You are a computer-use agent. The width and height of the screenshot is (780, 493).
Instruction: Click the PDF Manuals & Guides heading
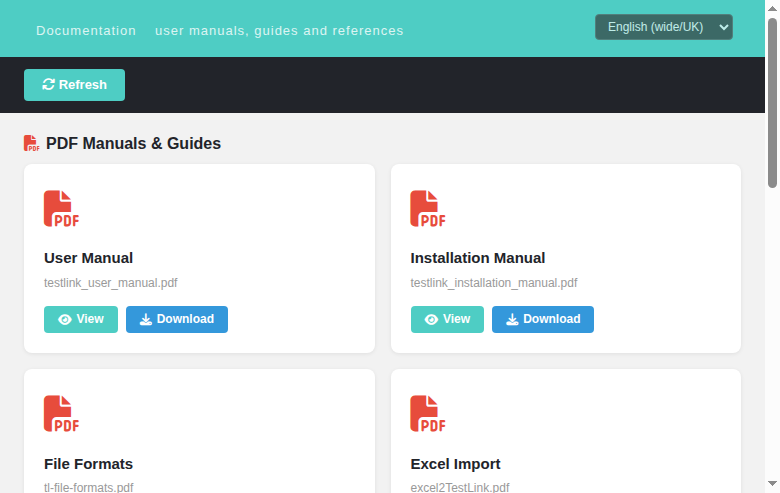(x=133, y=143)
